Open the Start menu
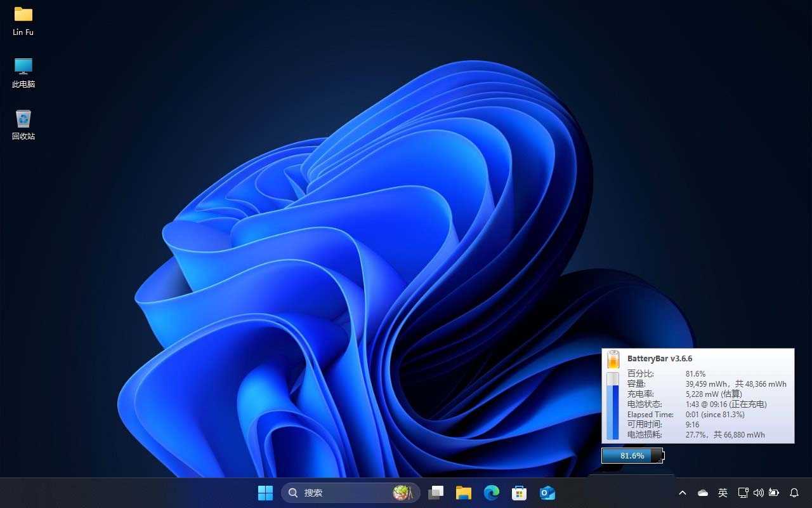 coord(265,492)
